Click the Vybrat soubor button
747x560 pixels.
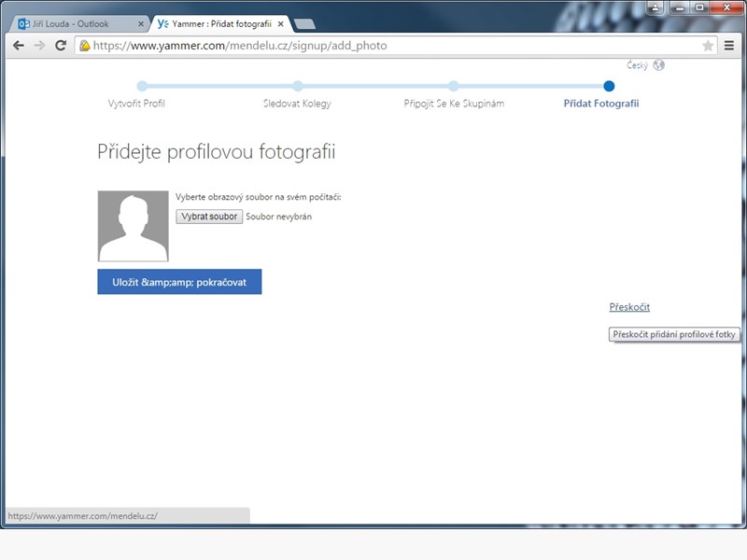coord(209,217)
